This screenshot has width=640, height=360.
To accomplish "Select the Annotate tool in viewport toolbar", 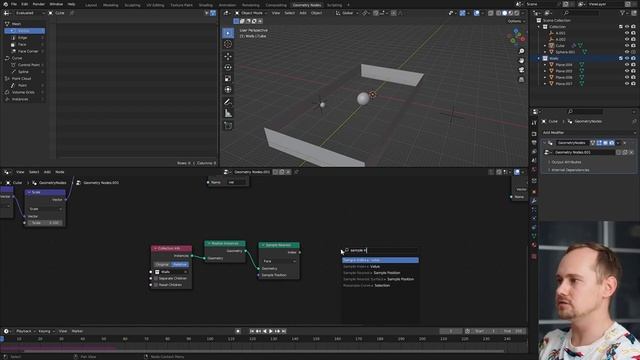I will coord(228,102).
